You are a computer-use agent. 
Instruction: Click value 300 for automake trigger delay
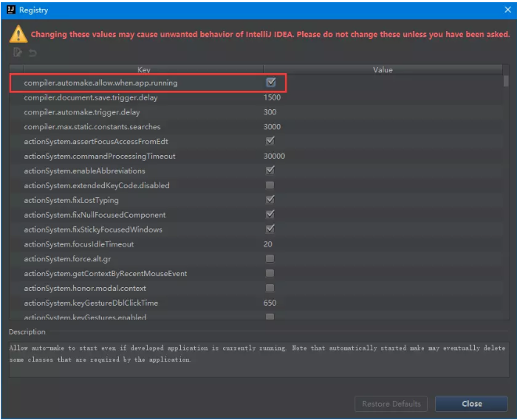point(270,112)
